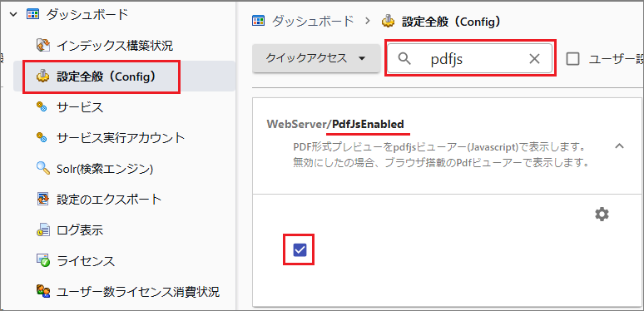Open the Quick Access dropdown
Screen dimensions: 644x311
[x=316, y=58]
